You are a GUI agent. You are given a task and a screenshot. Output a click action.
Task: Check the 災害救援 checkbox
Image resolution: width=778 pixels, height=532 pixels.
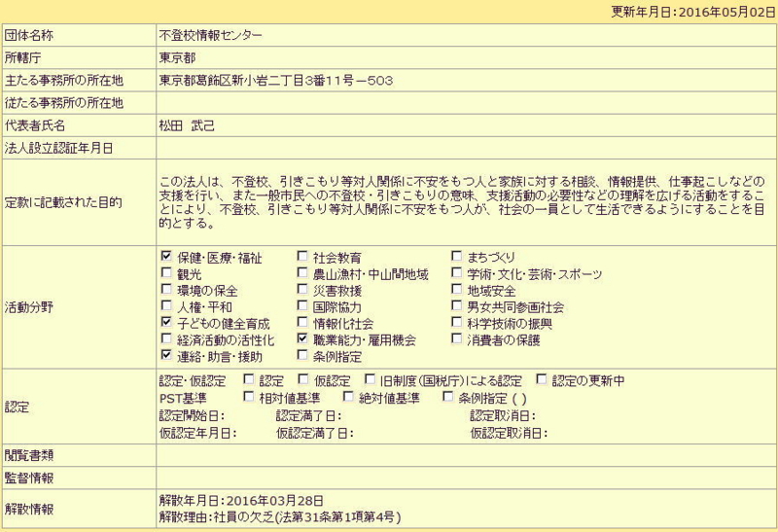point(302,289)
